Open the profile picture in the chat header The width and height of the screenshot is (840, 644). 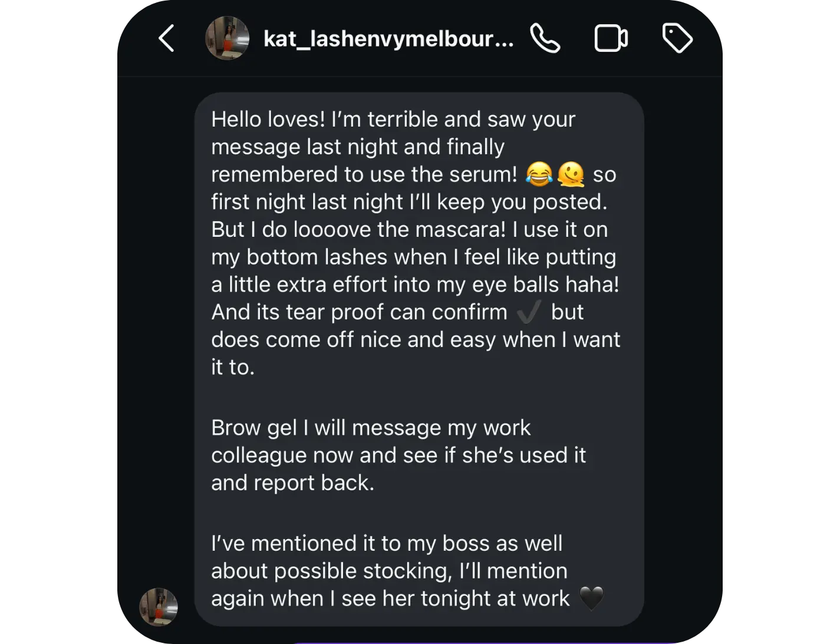point(227,38)
